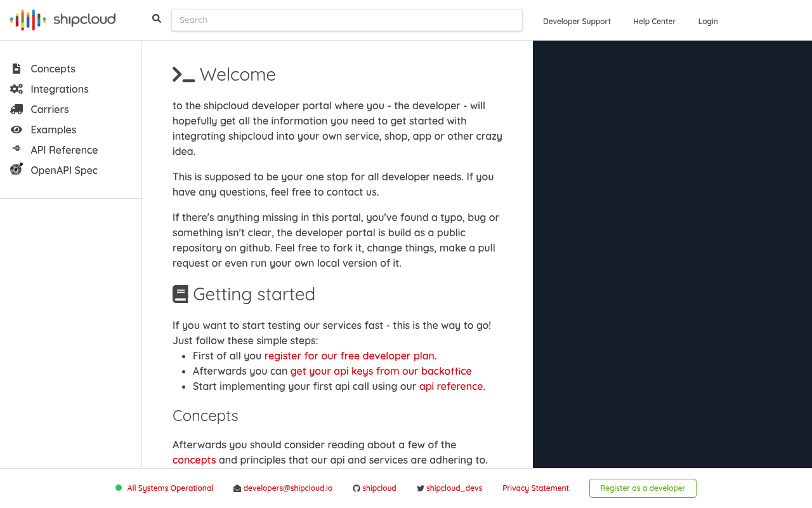The width and height of the screenshot is (812, 508).
Task: Select Carriers in the sidebar
Action: click(49, 109)
